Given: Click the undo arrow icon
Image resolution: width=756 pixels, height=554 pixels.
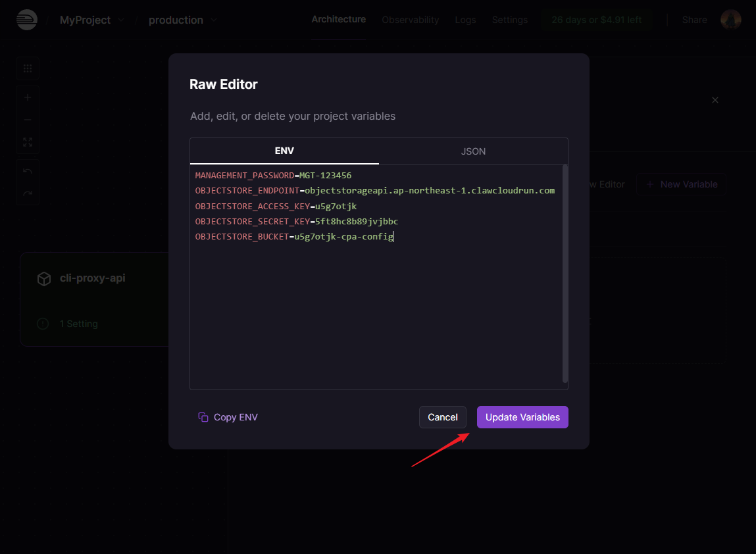Looking at the screenshot, I should pyautogui.click(x=28, y=172).
